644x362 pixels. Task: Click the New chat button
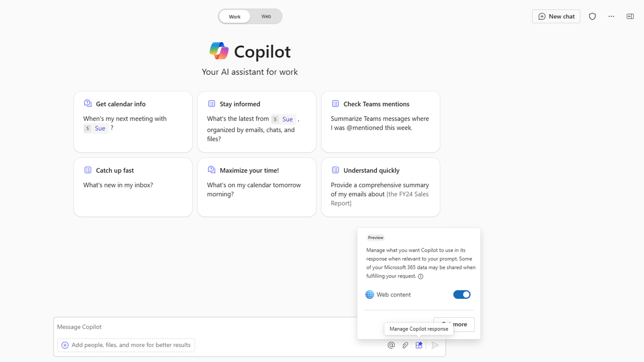[556, 16]
